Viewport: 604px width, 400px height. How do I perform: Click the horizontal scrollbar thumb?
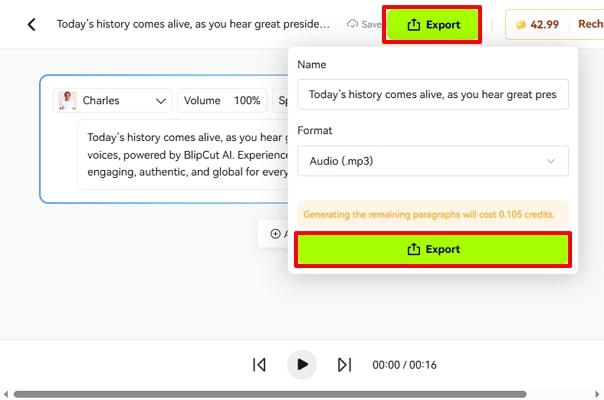click(x=270, y=394)
